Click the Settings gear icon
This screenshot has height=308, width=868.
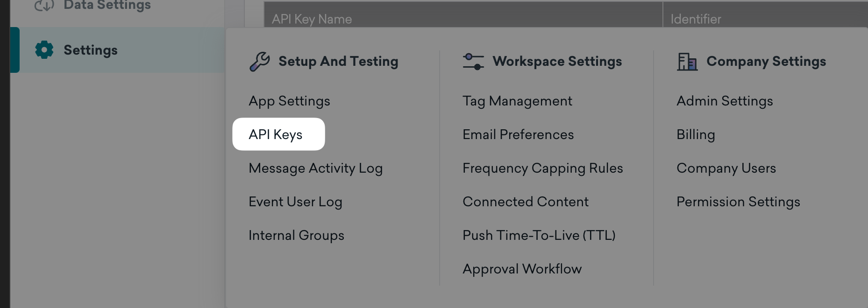(x=44, y=50)
